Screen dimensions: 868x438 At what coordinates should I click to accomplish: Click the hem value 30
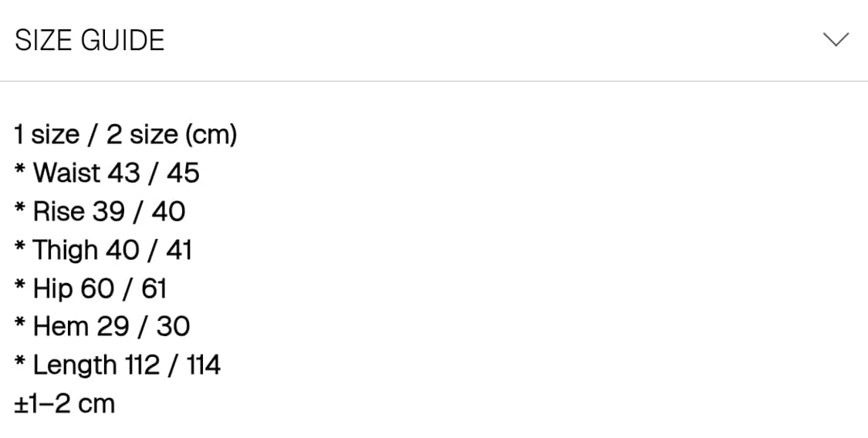pos(173,326)
